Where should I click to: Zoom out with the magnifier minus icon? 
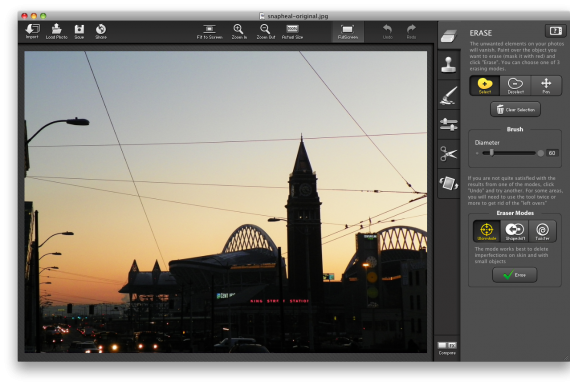click(x=266, y=32)
